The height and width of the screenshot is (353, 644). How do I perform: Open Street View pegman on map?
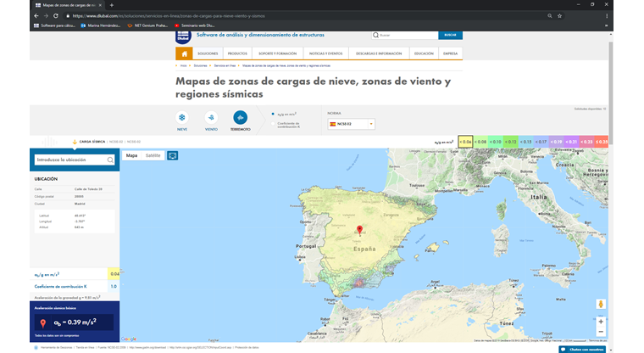coord(601,304)
